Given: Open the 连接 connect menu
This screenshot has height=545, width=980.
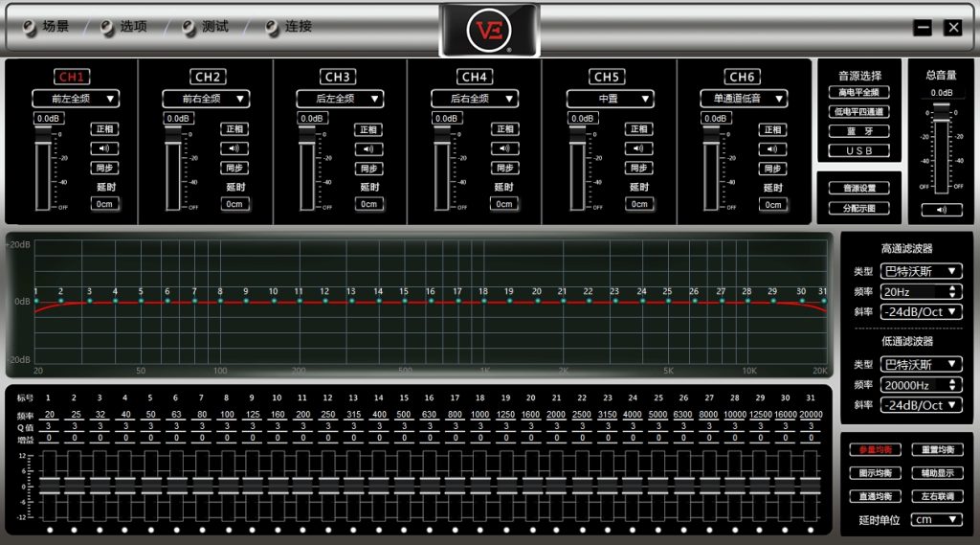Looking at the screenshot, I should tap(289, 27).
